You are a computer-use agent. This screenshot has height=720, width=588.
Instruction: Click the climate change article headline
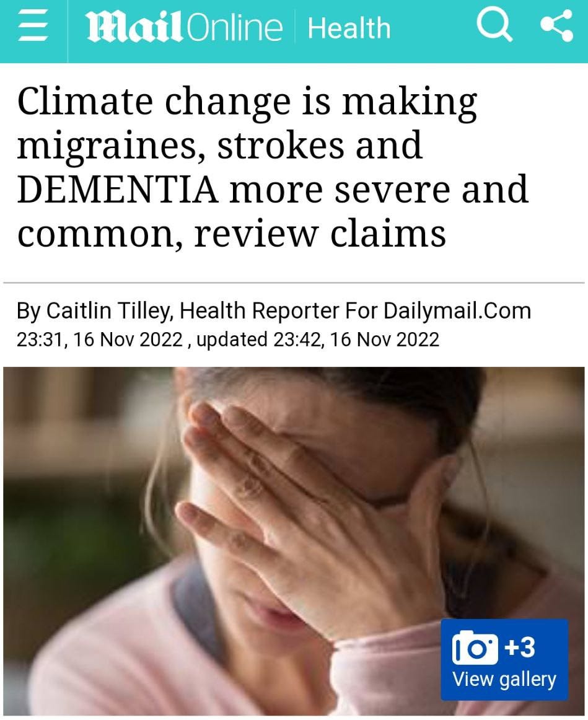click(x=273, y=167)
